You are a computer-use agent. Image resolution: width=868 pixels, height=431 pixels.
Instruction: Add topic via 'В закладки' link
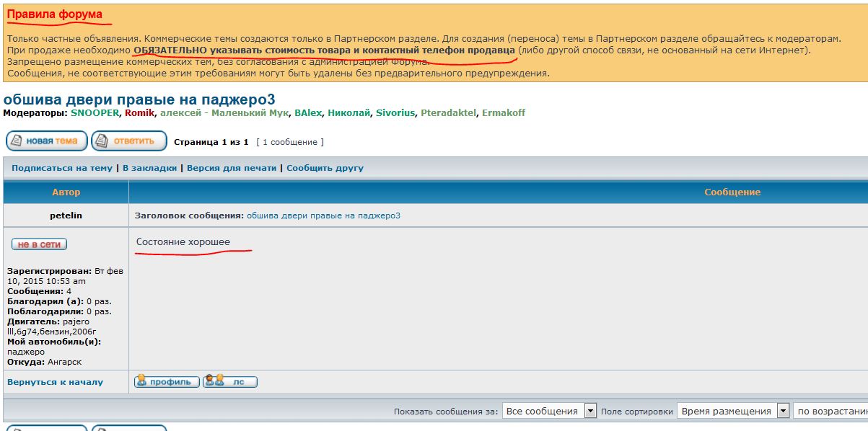[149, 168]
